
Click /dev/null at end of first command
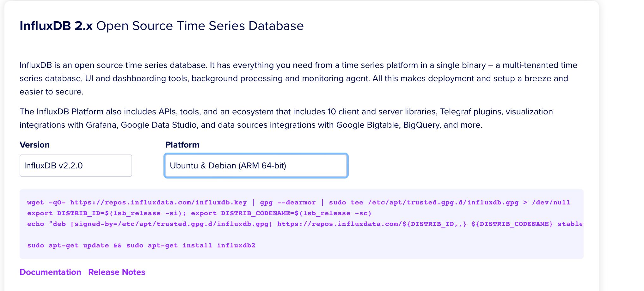(x=551, y=203)
